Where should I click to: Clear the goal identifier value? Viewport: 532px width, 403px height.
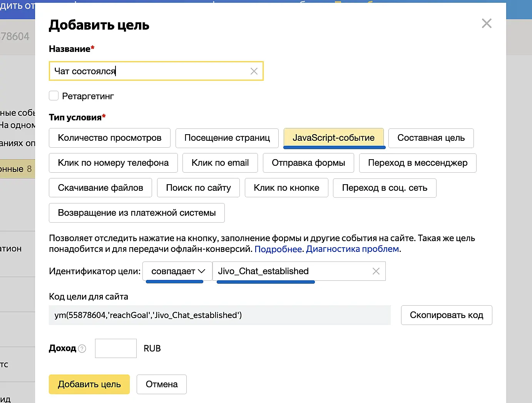pos(376,271)
